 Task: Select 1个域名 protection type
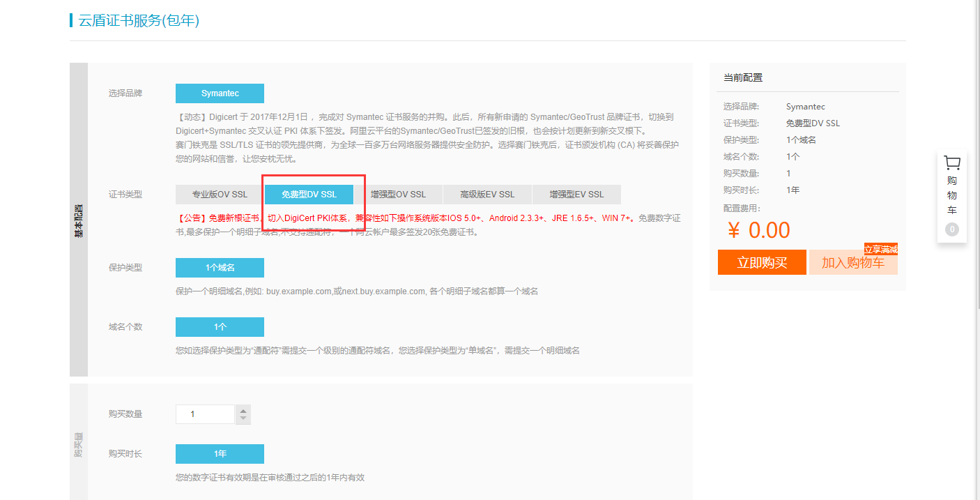[220, 268]
